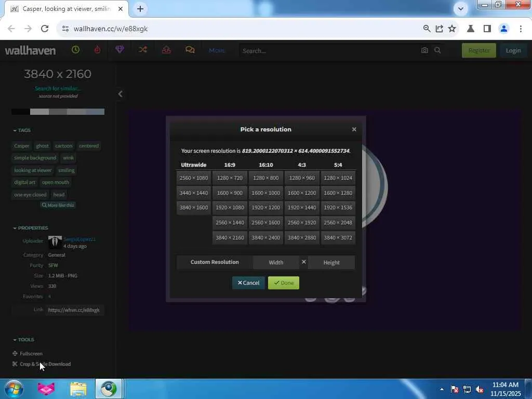Open the Windows Start menu
The height and width of the screenshot is (399, 532).
point(14,389)
